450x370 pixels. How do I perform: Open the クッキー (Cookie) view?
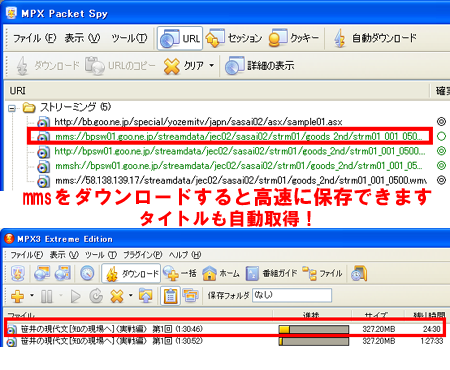coord(294,38)
